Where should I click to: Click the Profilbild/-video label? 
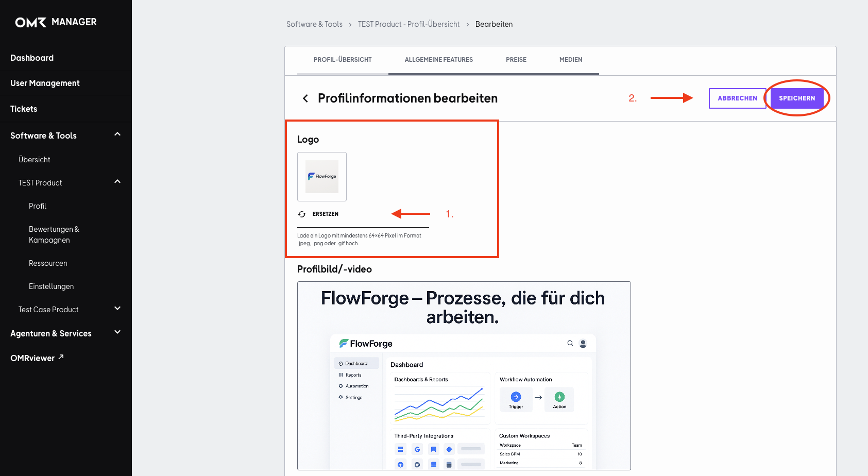click(334, 269)
